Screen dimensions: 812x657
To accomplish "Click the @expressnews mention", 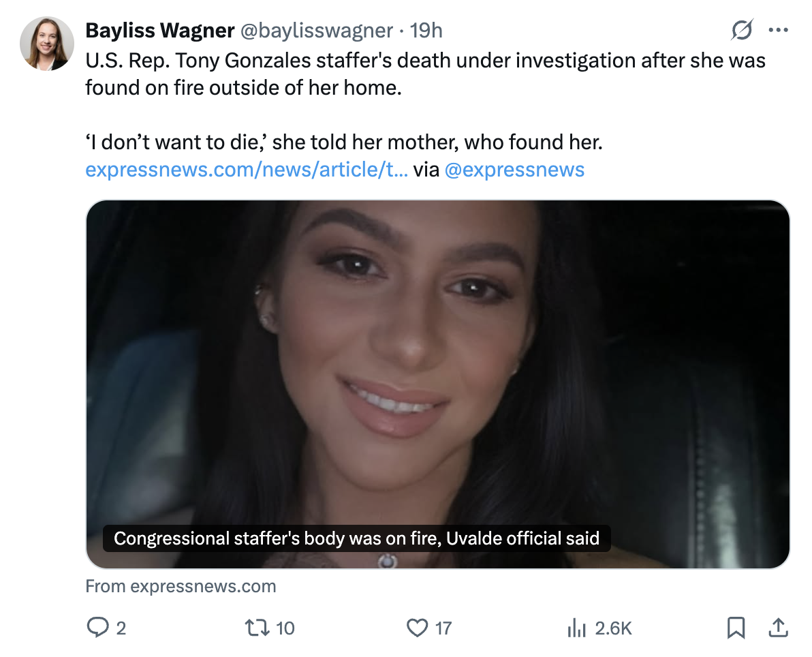I will [x=514, y=170].
